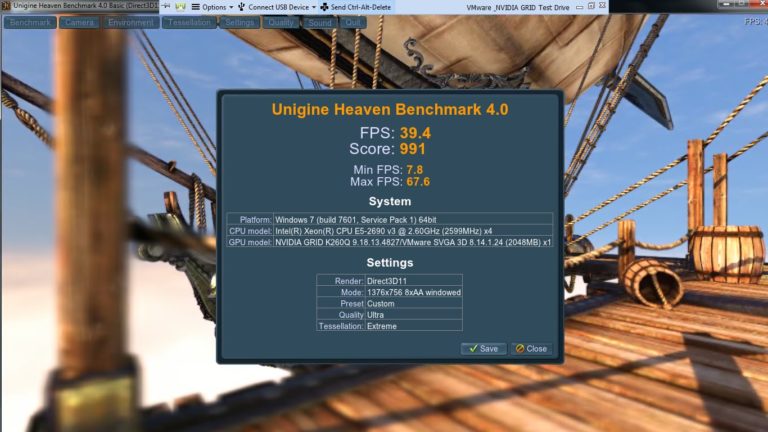
Task: Send Ctrl-Alt-Delete to the remote desktop
Action: click(x=356, y=7)
